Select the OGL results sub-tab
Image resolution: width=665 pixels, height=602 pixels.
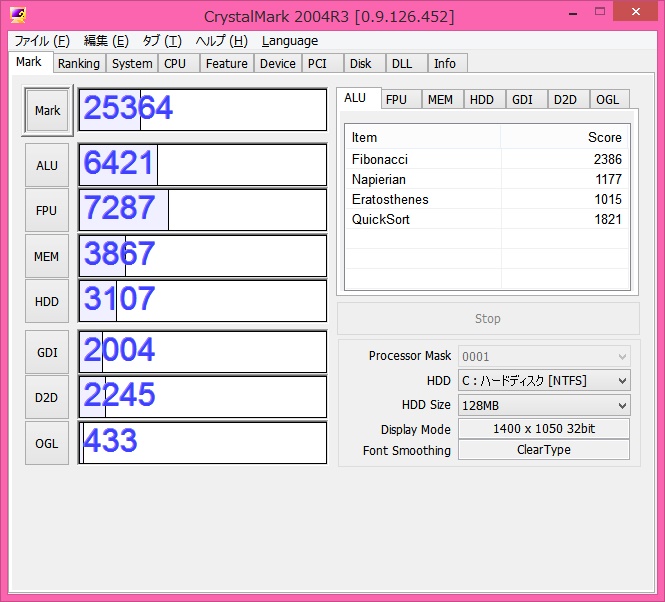pyautogui.click(x=610, y=99)
